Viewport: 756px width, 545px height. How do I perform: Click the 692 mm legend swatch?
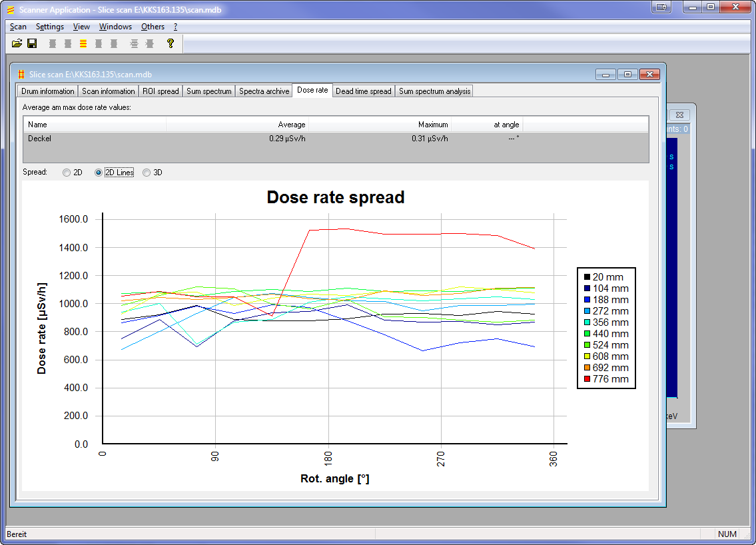point(587,368)
